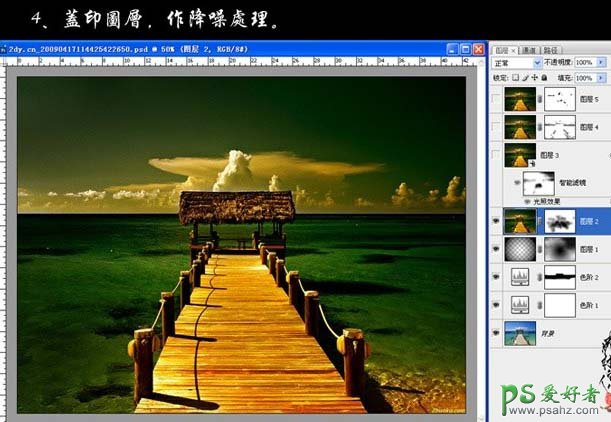Image resolution: width=611 pixels, height=422 pixels.
Task: Select the 色阶 2 levels adjustment icon
Action: click(519, 274)
